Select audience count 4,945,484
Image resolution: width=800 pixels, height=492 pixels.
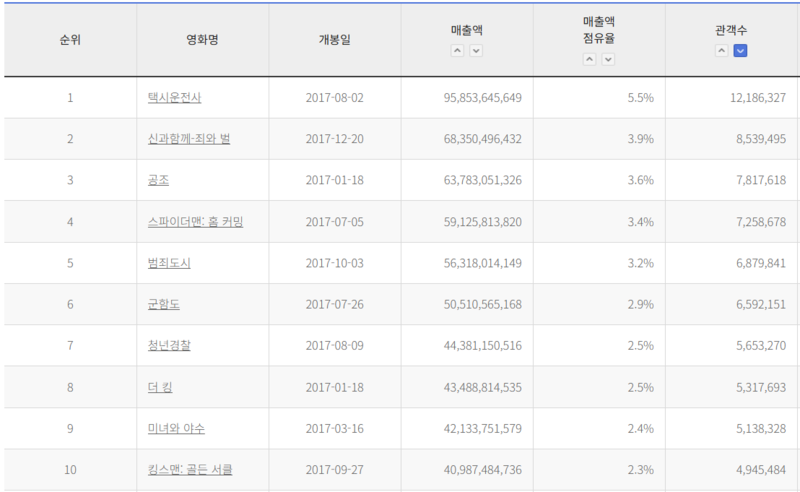(761, 470)
